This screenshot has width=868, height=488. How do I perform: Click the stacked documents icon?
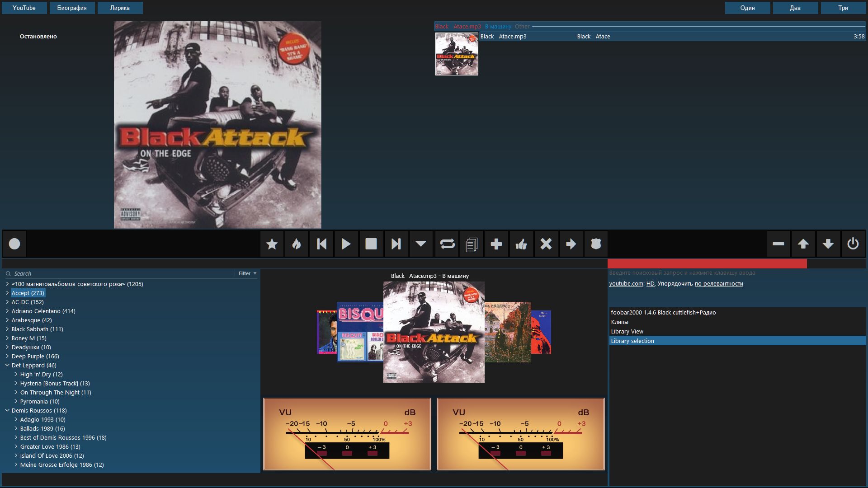pos(472,244)
